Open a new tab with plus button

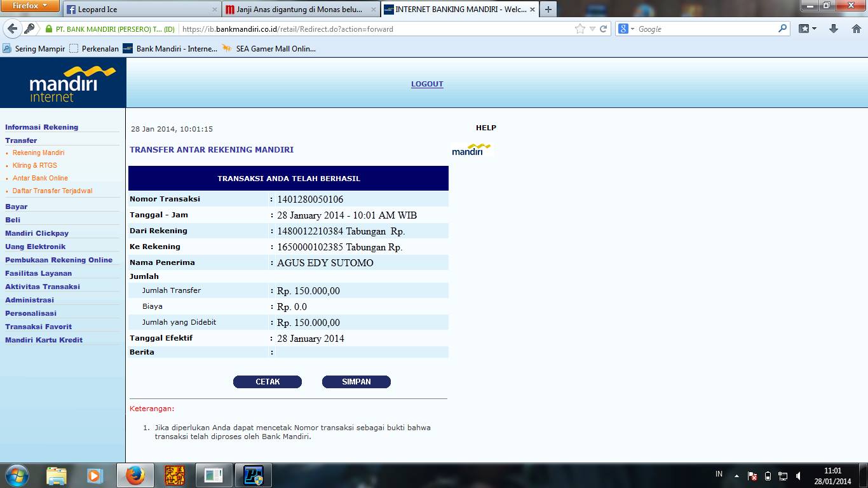click(548, 10)
